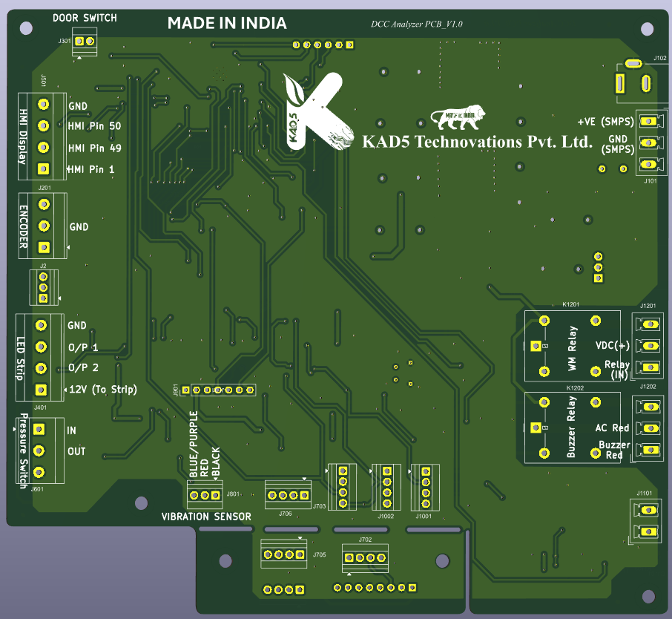Click the large KAD5 K logo
The image size is (672, 619).
pos(318,111)
